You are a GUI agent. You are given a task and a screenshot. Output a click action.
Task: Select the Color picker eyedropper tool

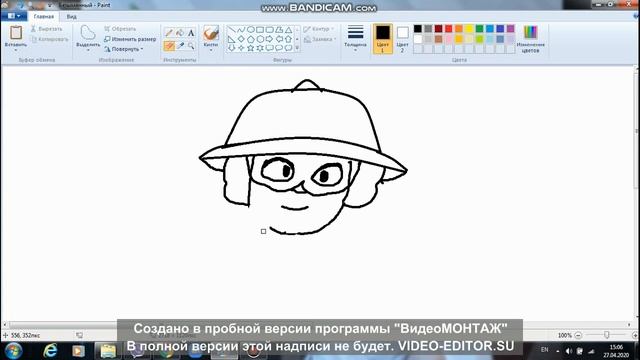[x=180, y=46]
